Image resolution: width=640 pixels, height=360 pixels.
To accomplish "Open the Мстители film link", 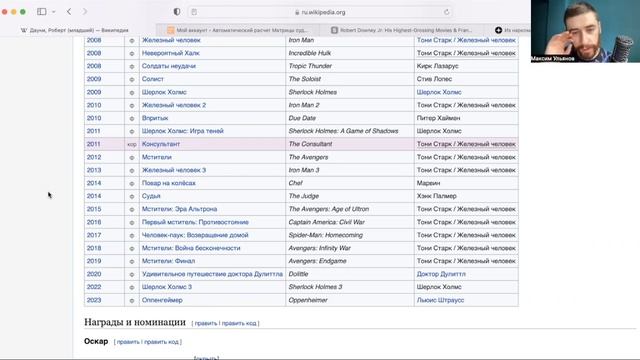I will [157, 157].
